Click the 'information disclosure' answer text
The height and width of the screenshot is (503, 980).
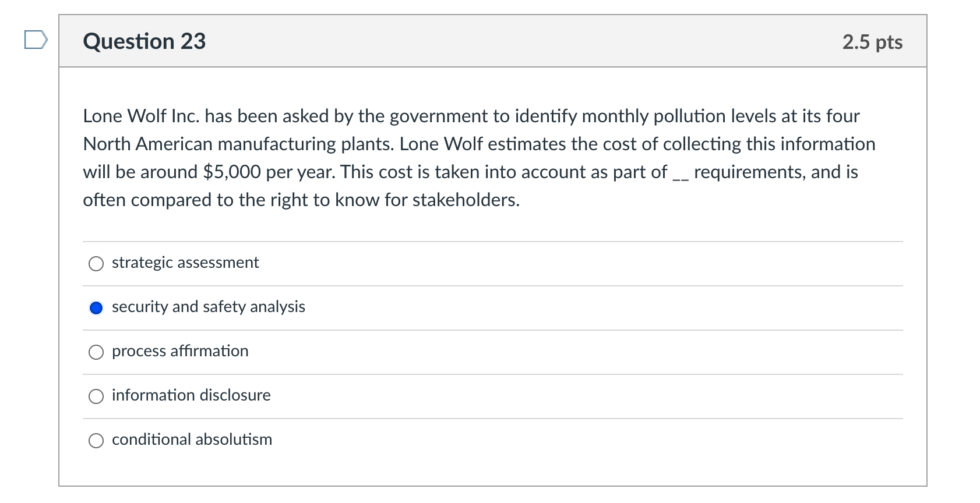click(191, 395)
